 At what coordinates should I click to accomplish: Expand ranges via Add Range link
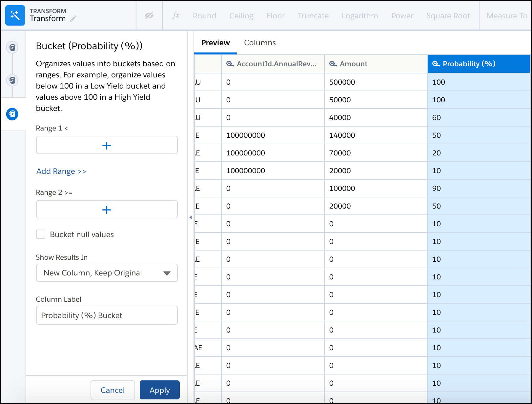click(61, 171)
